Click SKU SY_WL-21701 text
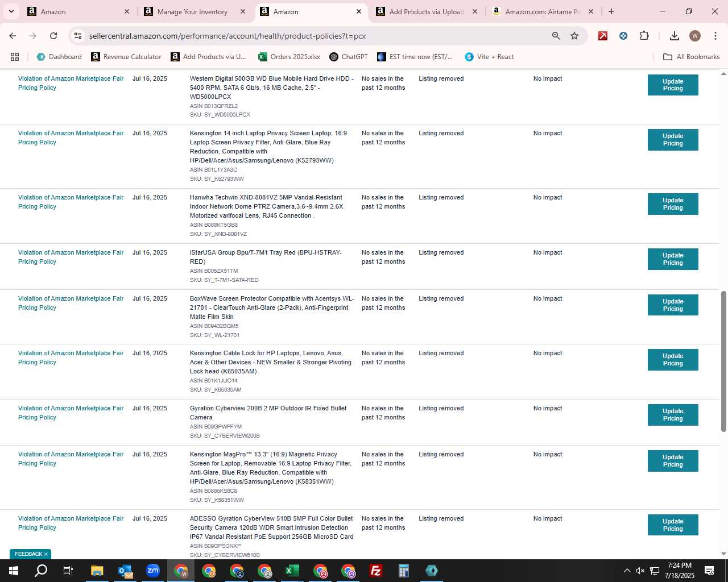The width and height of the screenshot is (728, 582). point(214,335)
